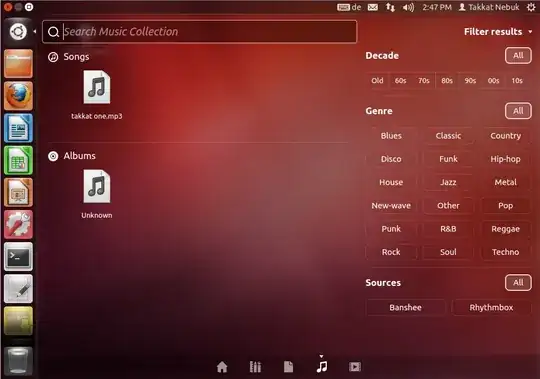Switch to the Applications lens icon
The image size is (540, 379).
pos(255,367)
